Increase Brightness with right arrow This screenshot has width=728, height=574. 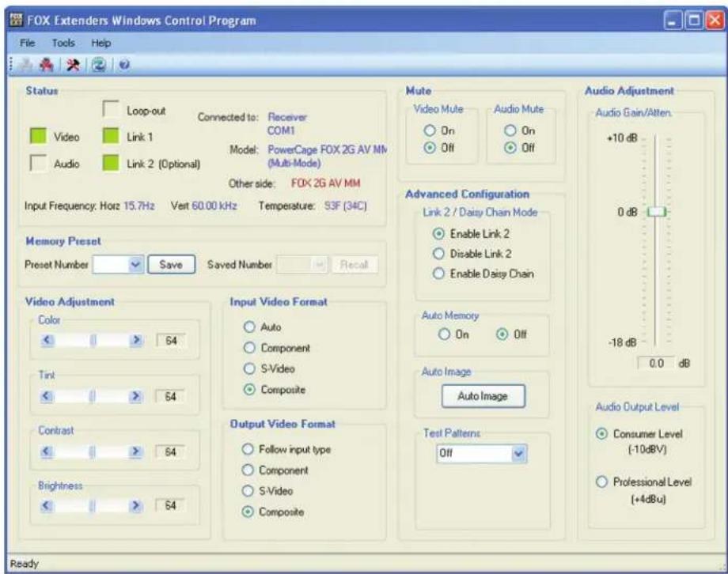pyautogui.click(x=135, y=505)
